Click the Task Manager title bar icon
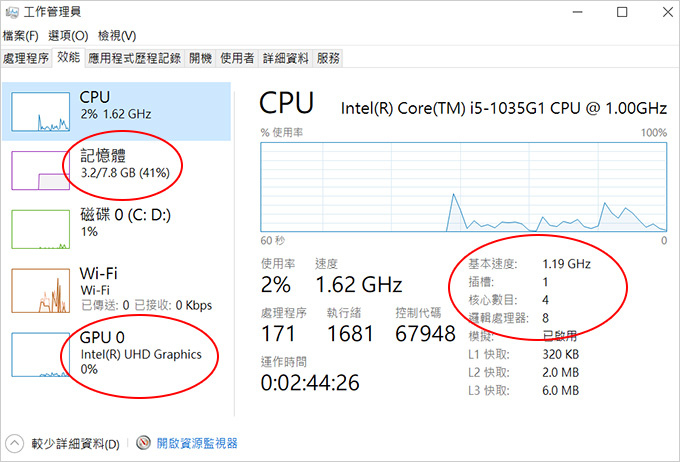Viewport: 680px width, 462px height. pyautogui.click(x=12, y=12)
